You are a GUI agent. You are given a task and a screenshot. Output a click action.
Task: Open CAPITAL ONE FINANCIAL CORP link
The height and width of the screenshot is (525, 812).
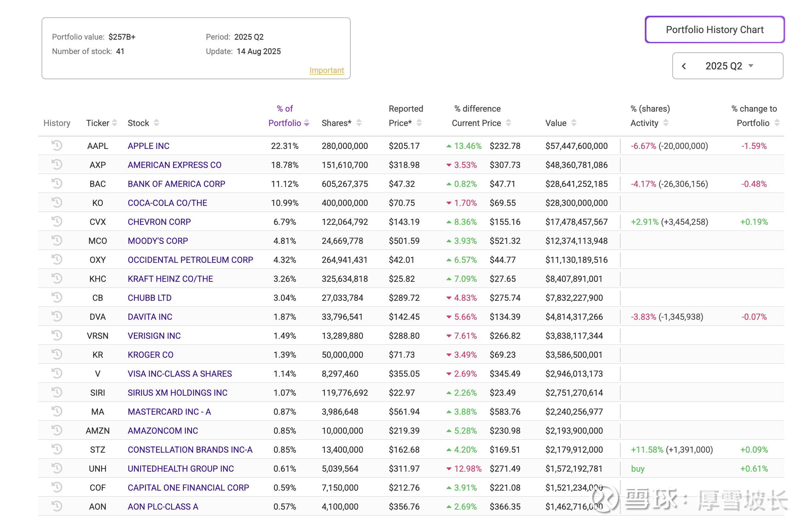click(x=188, y=487)
